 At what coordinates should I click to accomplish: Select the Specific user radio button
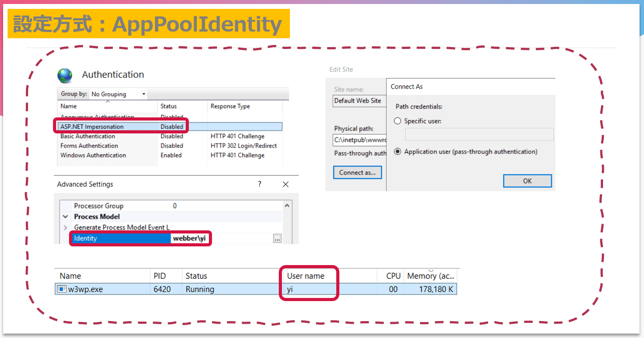pyautogui.click(x=398, y=121)
